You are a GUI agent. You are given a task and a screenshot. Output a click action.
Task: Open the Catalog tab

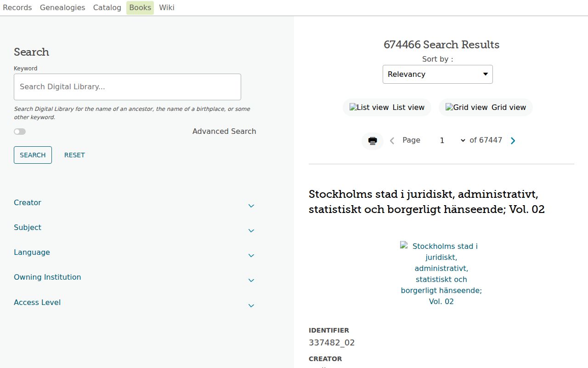click(x=107, y=8)
